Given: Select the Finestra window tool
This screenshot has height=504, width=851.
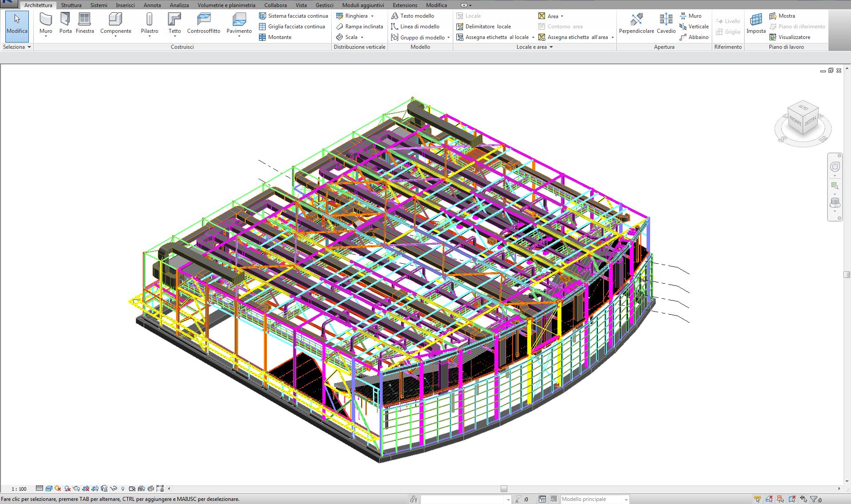Looking at the screenshot, I should pyautogui.click(x=85, y=23).
